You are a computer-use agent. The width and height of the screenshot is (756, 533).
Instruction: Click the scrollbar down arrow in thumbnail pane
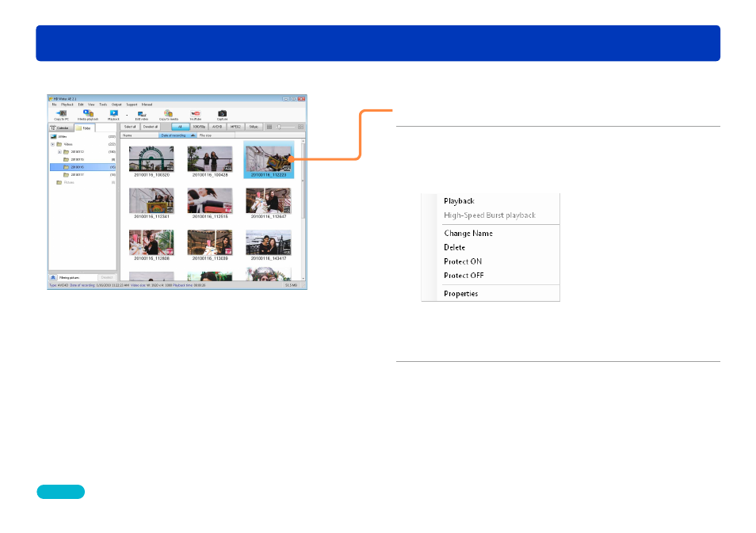coord(304,279)
